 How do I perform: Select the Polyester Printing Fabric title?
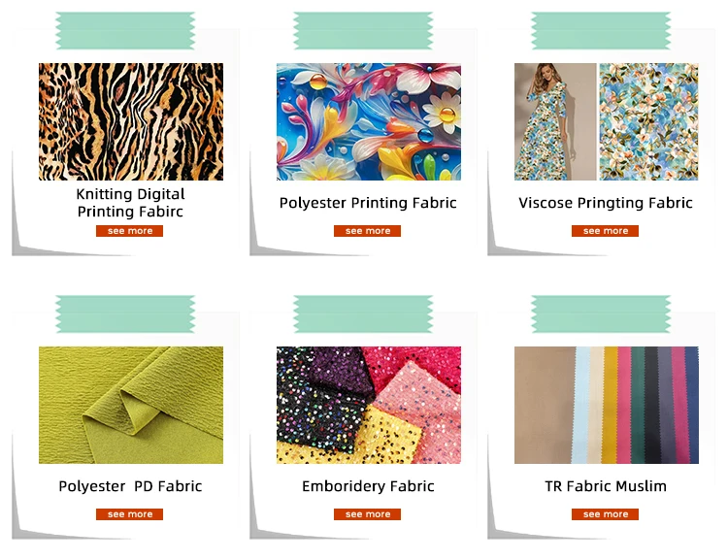[368, 203]
